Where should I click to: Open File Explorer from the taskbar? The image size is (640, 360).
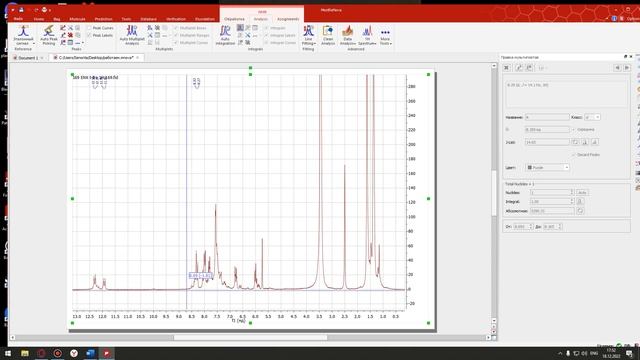pyautogui.click(x=25, y=353)
